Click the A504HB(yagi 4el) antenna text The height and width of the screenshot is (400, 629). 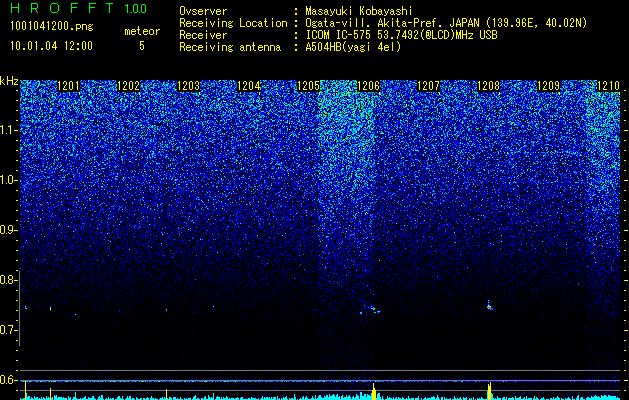click(353, 47)
